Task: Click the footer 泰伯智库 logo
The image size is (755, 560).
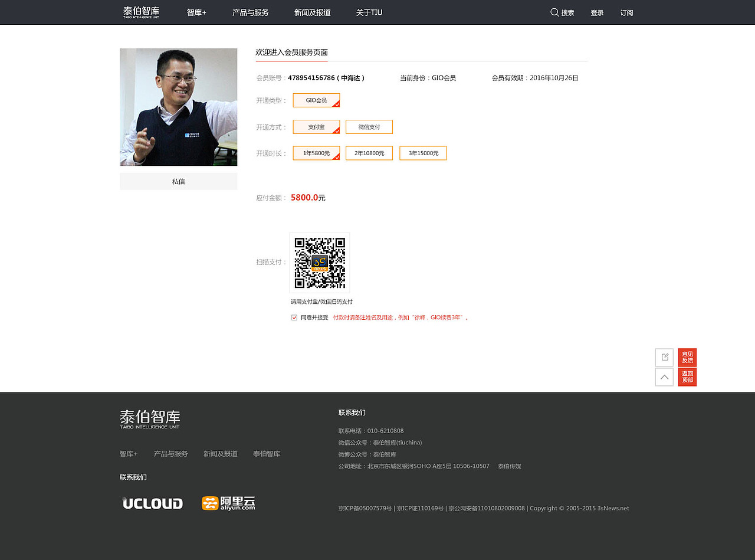Action: [x=150, y=419]
